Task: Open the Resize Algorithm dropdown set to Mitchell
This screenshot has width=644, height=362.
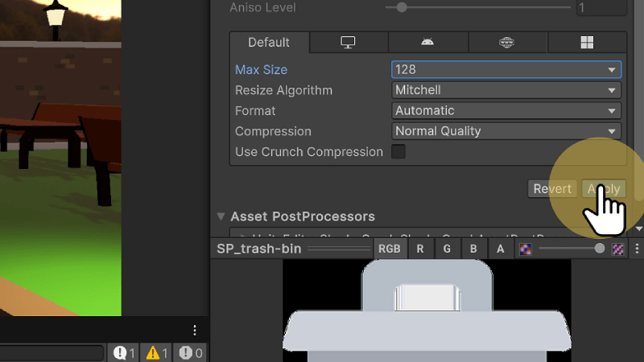Action: click(x=506, y=90)
